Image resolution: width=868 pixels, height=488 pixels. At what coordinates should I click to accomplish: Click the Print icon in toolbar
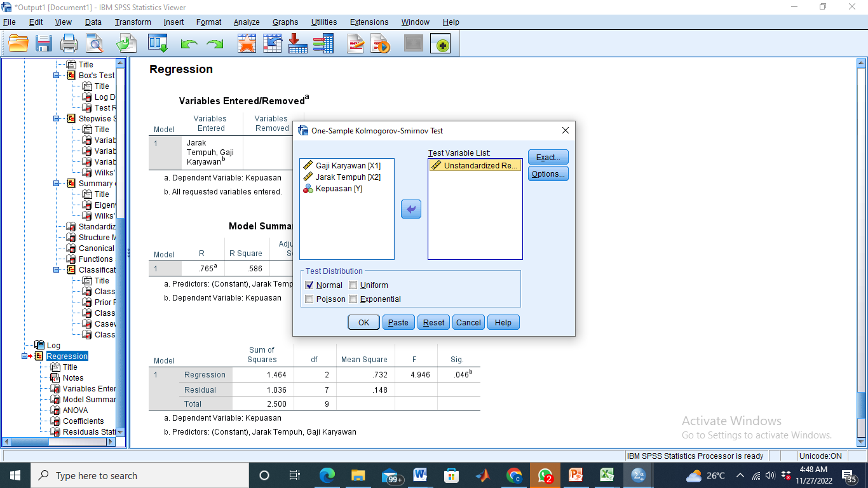coord(69,44)
